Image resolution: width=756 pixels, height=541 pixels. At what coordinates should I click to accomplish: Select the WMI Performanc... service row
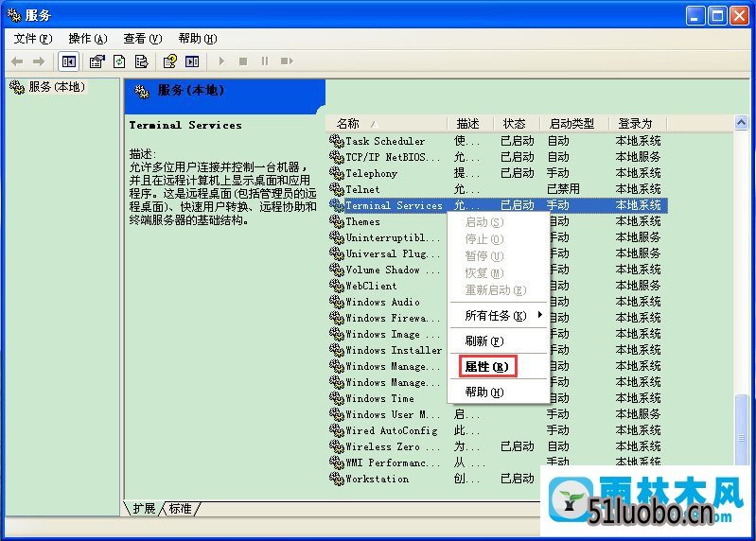point(498,462)
